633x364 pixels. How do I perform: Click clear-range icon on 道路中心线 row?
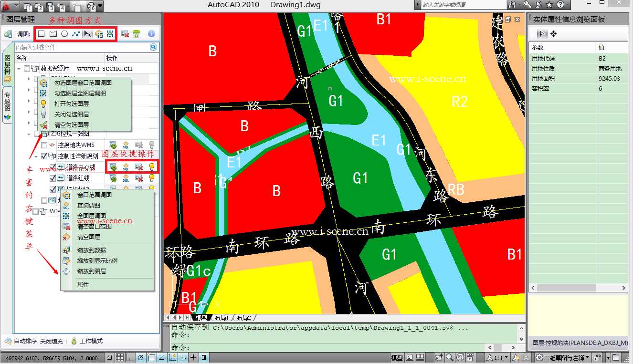tap(139, 167)
